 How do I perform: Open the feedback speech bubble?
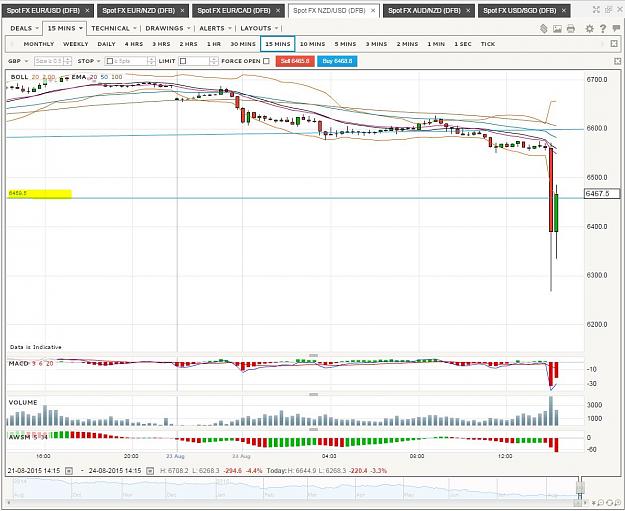(616, 28)
